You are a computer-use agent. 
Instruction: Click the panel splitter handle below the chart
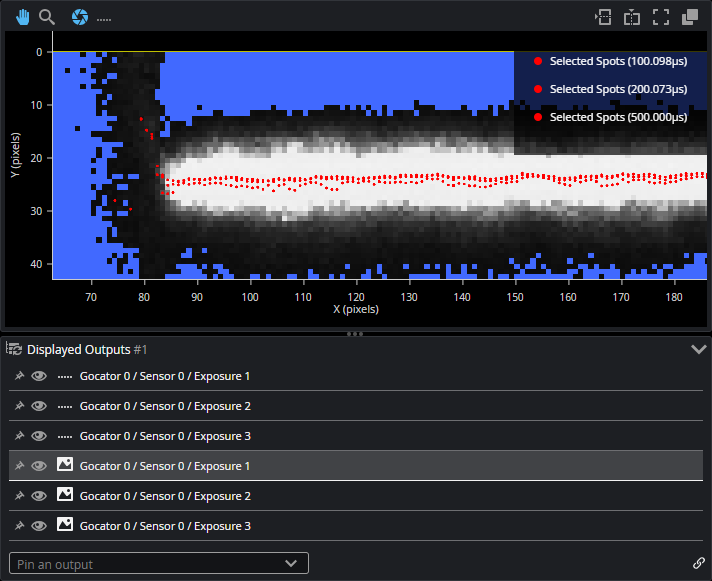pos(355,333)
